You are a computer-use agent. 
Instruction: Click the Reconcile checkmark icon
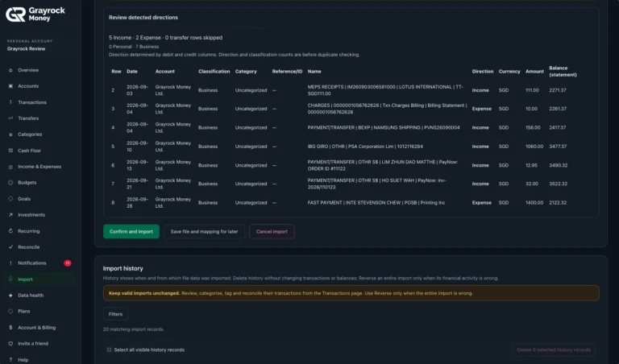click(10, 247)
